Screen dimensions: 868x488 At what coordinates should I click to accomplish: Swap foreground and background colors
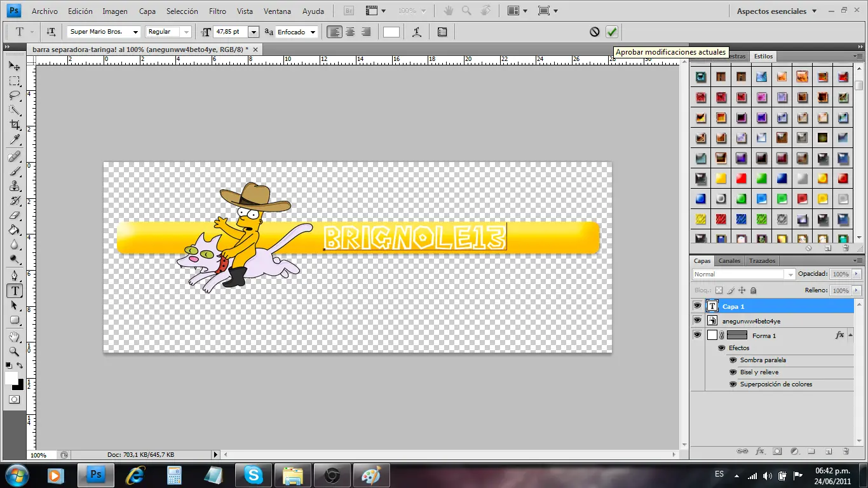pos(20,365)
